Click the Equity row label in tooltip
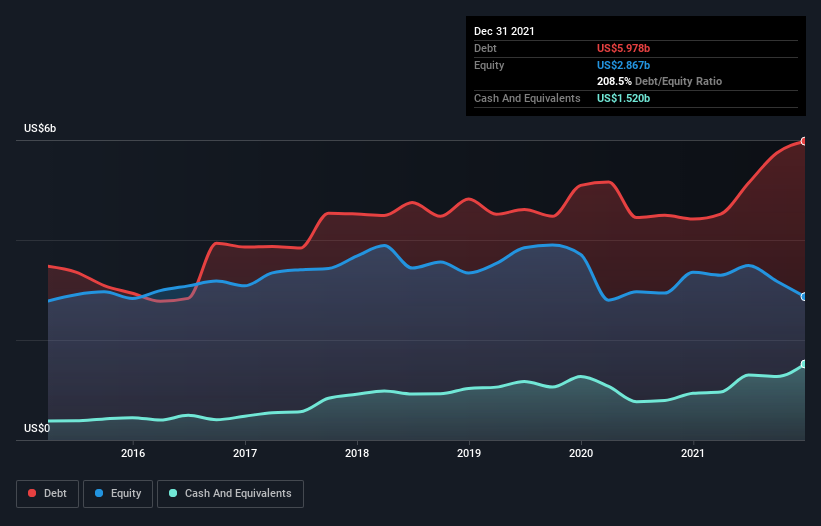This screenshot has width=821, height=526. (x=489, y=65)
